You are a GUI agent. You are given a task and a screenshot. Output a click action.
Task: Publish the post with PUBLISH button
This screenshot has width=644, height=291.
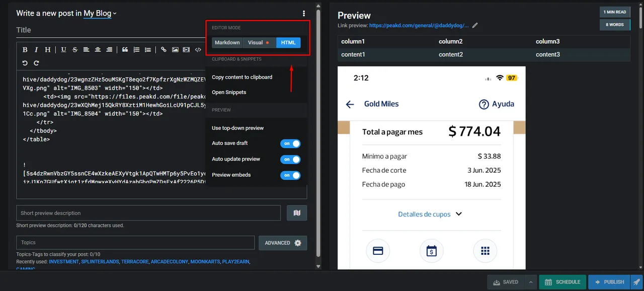tap(609, 282)
